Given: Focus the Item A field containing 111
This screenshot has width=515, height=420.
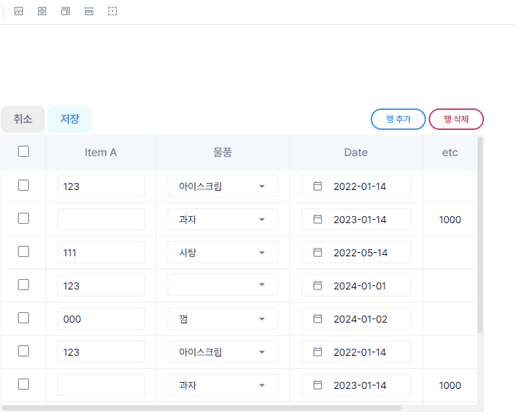Looking at the screenshot, I should 101,252.
